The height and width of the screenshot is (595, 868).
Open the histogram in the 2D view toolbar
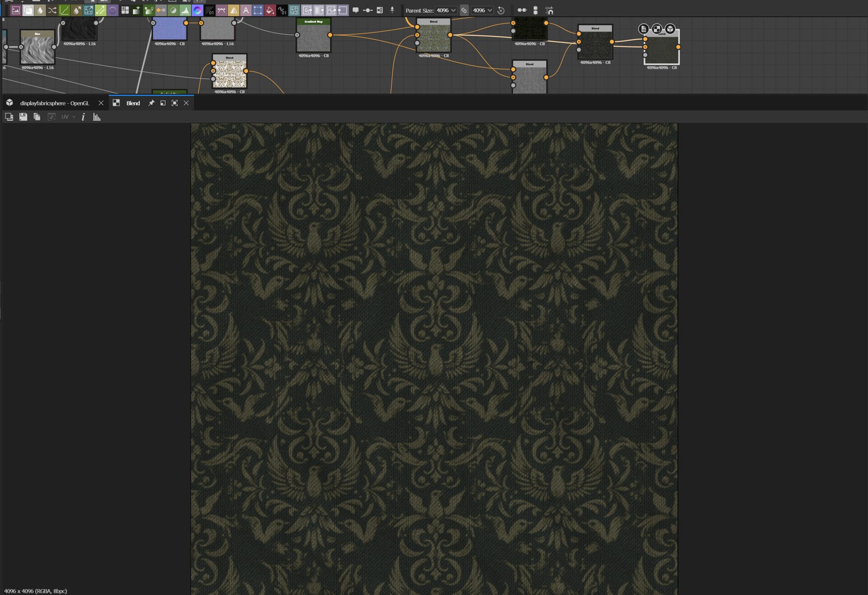97,117
